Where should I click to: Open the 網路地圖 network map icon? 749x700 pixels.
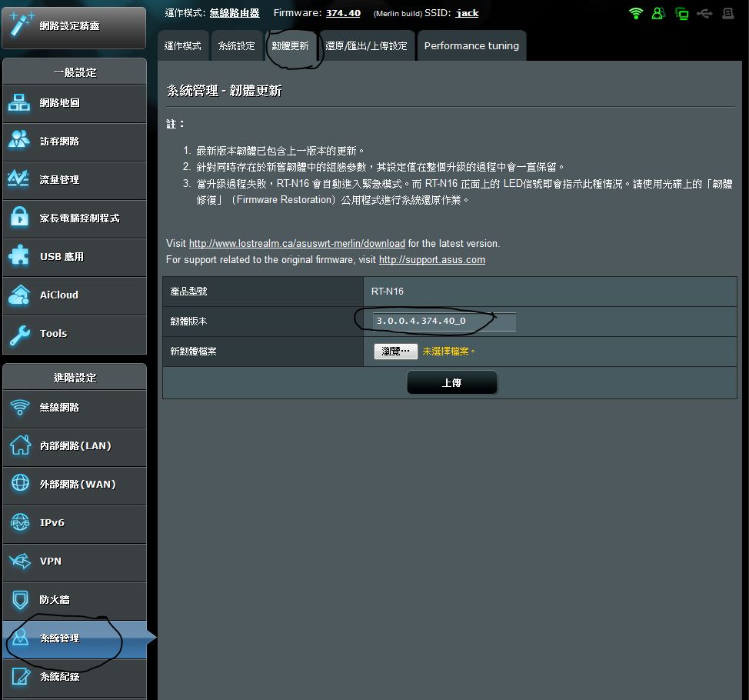[19, 103]
